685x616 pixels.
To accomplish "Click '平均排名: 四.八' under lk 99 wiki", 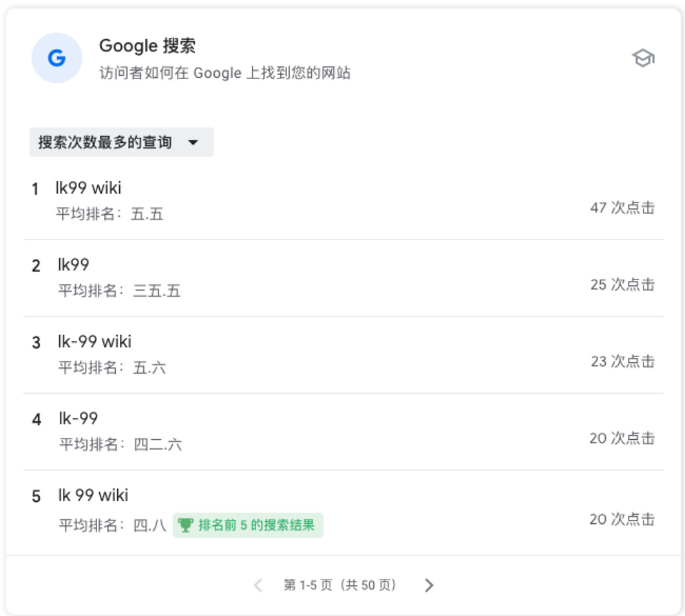I will pyautogui.click(x=112, y=525).
